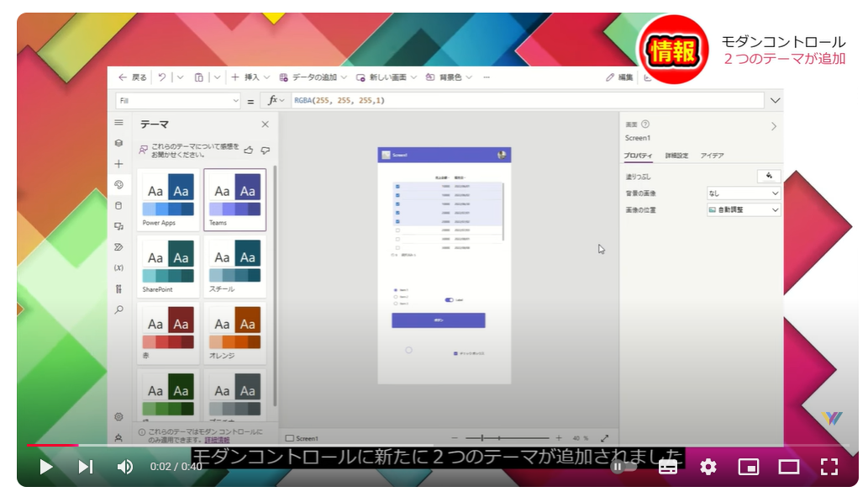The height and width of the screenshot is (492, 868).
Task: Open the hamburger menu in left rail
Action: click(x=119, y=123)
